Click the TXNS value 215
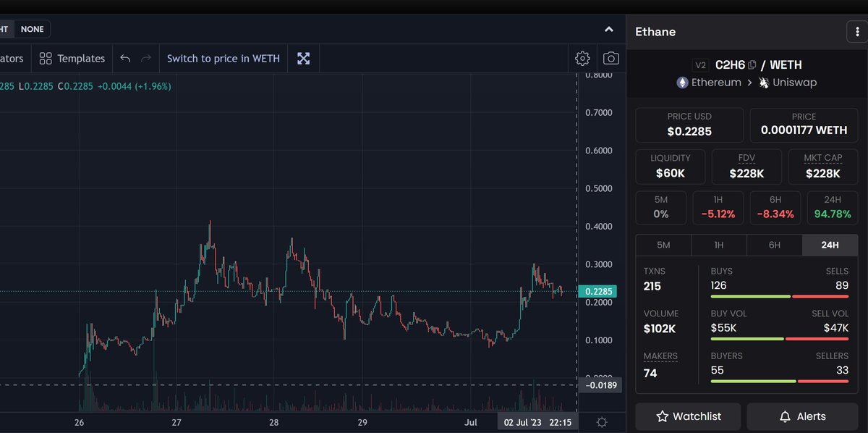868x433 pixels. pyautogui.click(x=652, y=287)
